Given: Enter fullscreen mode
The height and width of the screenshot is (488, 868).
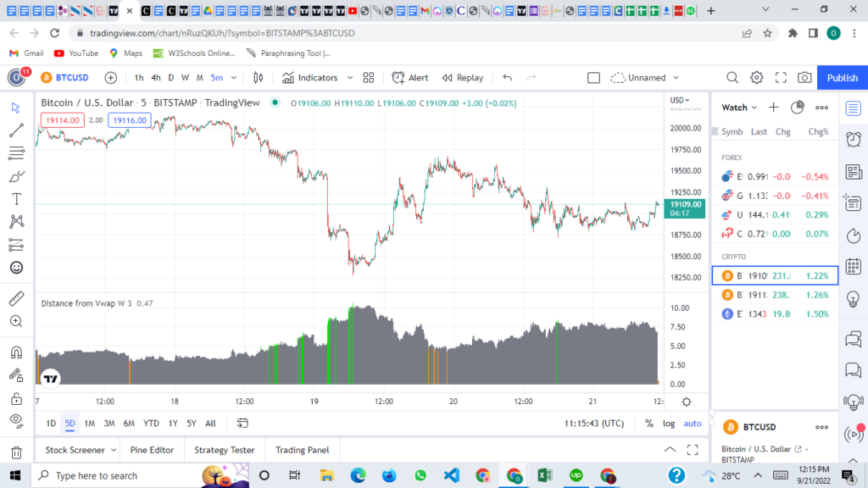Looking at the screenshot, I should tap(781, 78).
